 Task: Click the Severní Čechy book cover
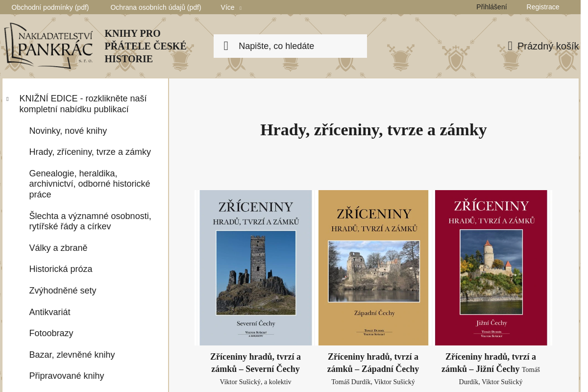click(x=255, y=268)
